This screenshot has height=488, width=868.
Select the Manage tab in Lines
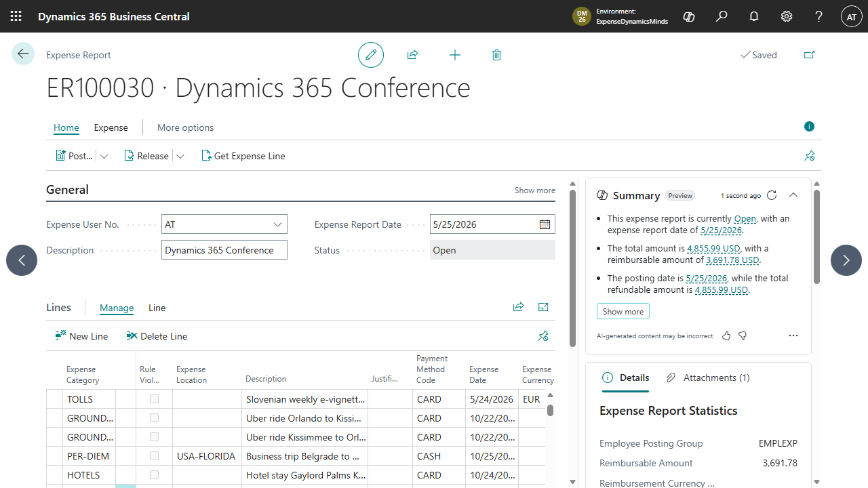point(117,308)
